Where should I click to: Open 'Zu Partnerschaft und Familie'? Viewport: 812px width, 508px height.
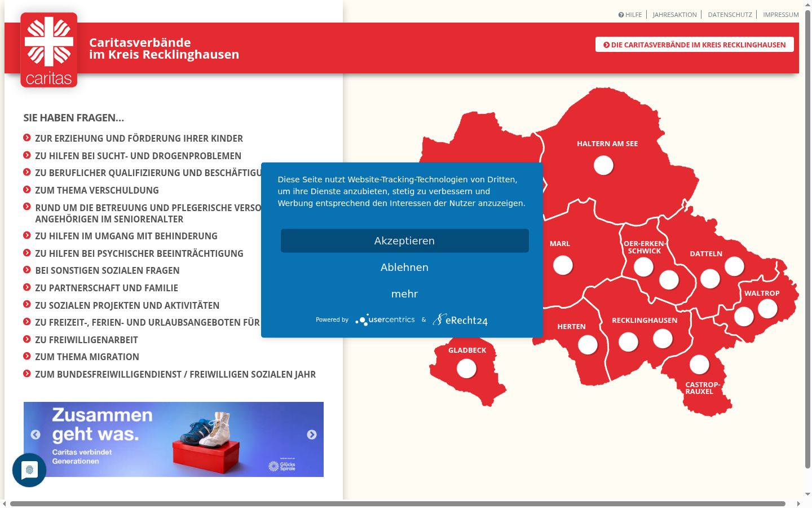[x=107, y=288]
